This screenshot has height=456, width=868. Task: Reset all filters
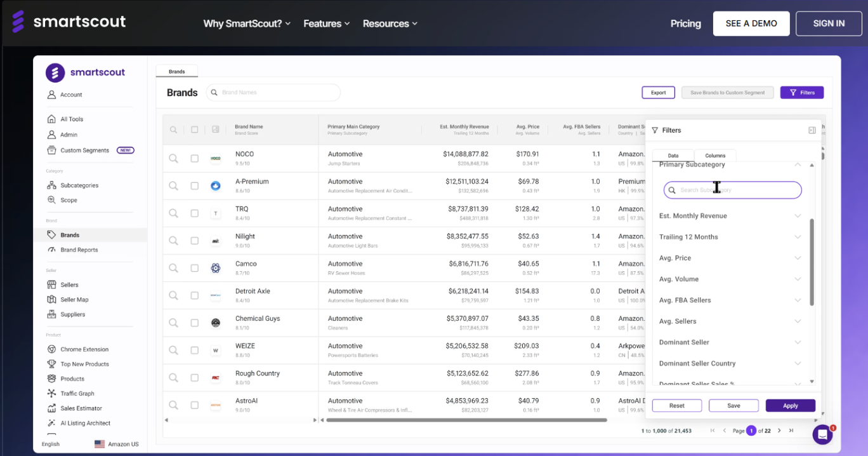(677, 406)
